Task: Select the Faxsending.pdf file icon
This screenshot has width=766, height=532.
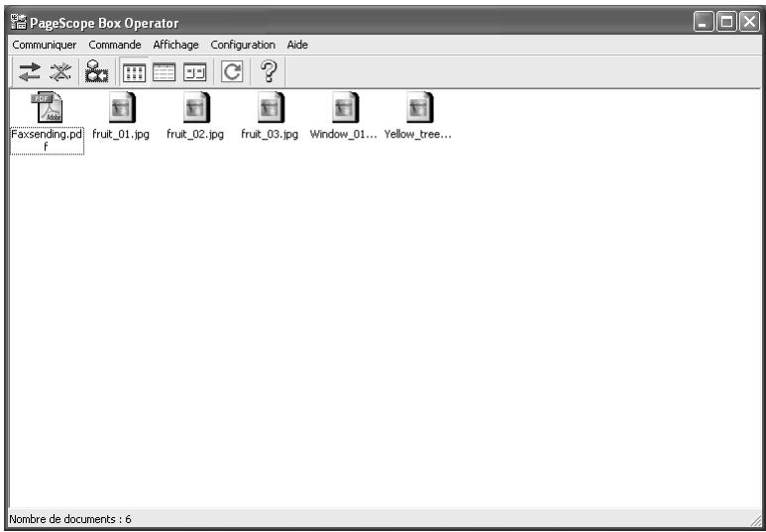Action: coord(48,107)
